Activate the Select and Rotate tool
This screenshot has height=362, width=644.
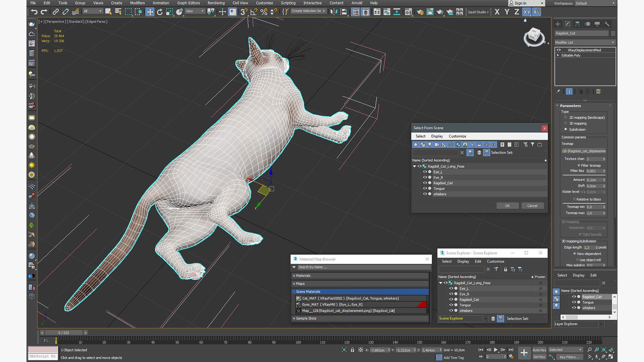point(160,12)
